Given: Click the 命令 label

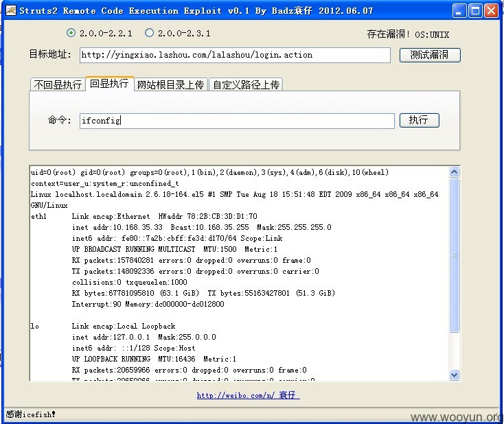Looking at the screenshot, I should pyautogui.click(x=60, y=120).
